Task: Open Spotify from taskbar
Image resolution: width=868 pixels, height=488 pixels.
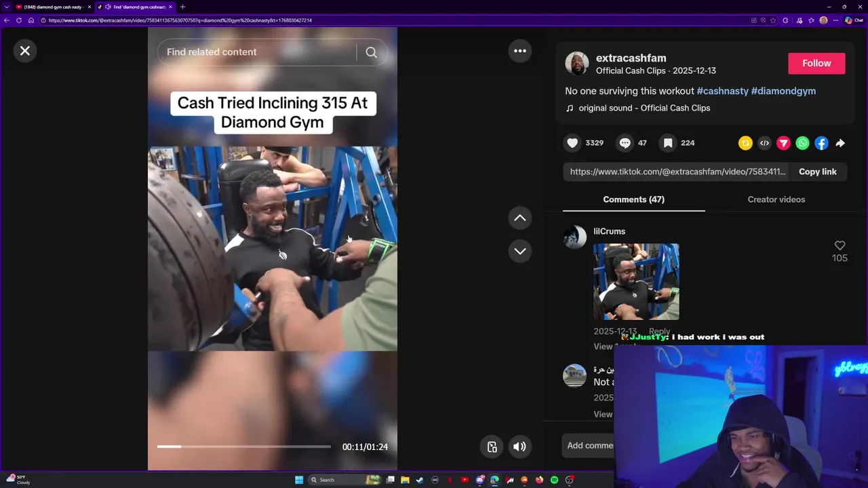Action: pos(554,480)
